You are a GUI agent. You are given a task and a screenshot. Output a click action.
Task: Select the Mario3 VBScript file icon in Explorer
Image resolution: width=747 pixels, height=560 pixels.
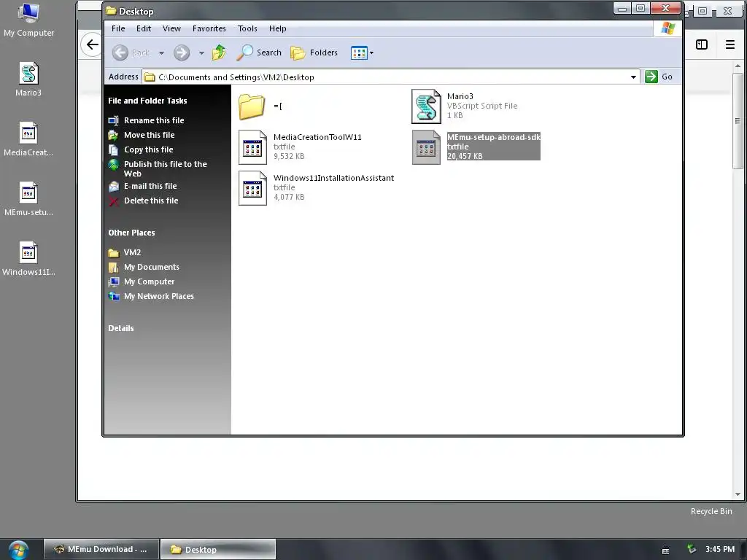coord(426,106)
